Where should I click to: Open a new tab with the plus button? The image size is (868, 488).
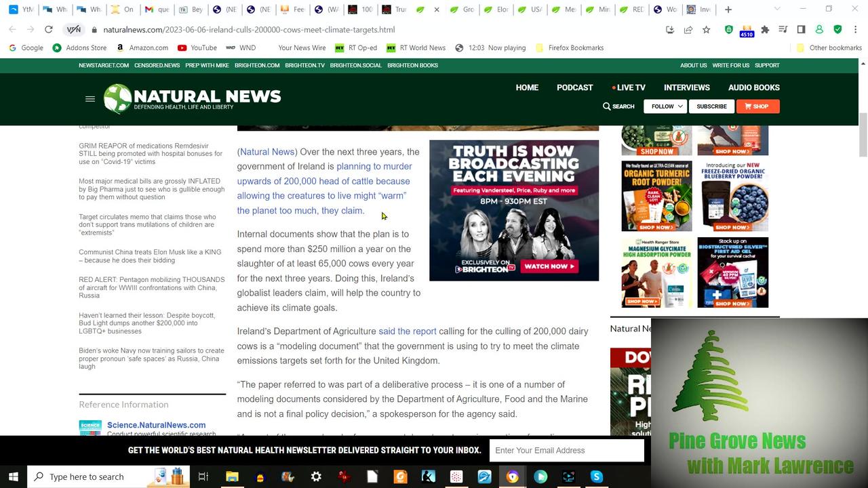pos(728,9)
